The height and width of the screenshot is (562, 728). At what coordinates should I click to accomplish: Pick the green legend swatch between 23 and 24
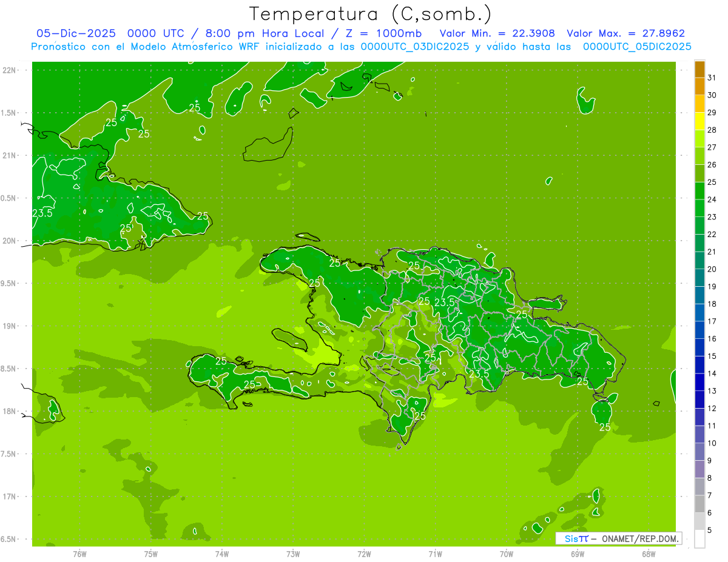coord(699,209)
